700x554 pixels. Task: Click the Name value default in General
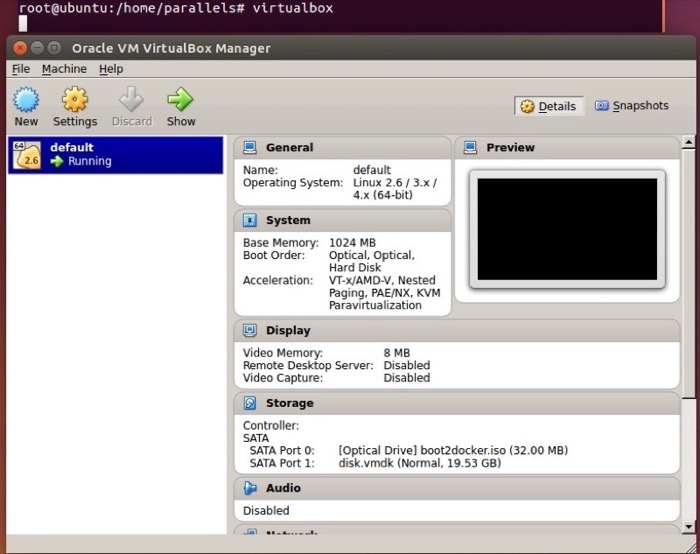click(371, 170)
